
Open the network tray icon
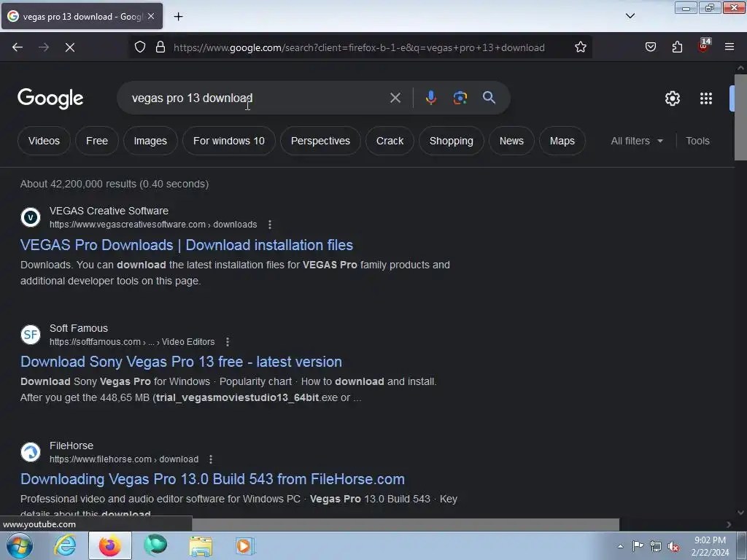click(656, 546)
